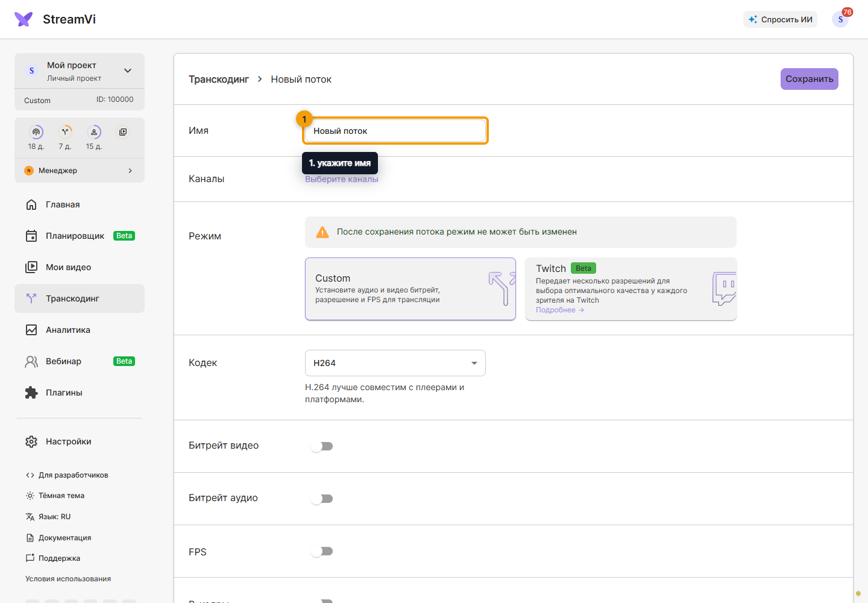Open Плагины via the puzzle icon

tap(31, 393)
